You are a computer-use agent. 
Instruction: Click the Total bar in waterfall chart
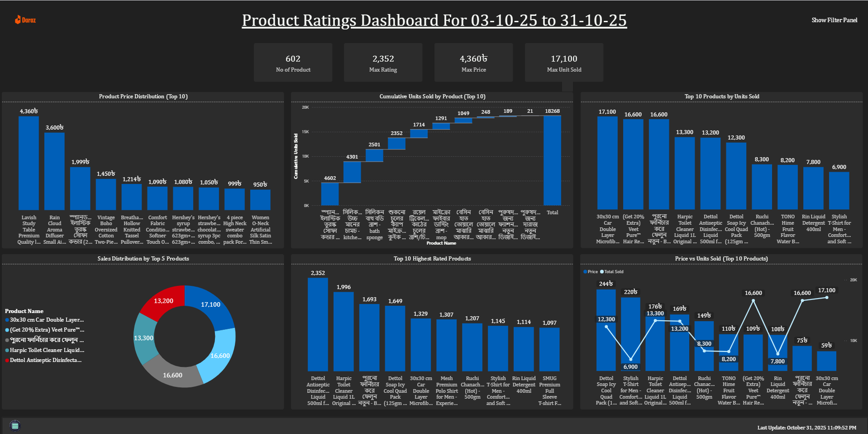(552, 161)
